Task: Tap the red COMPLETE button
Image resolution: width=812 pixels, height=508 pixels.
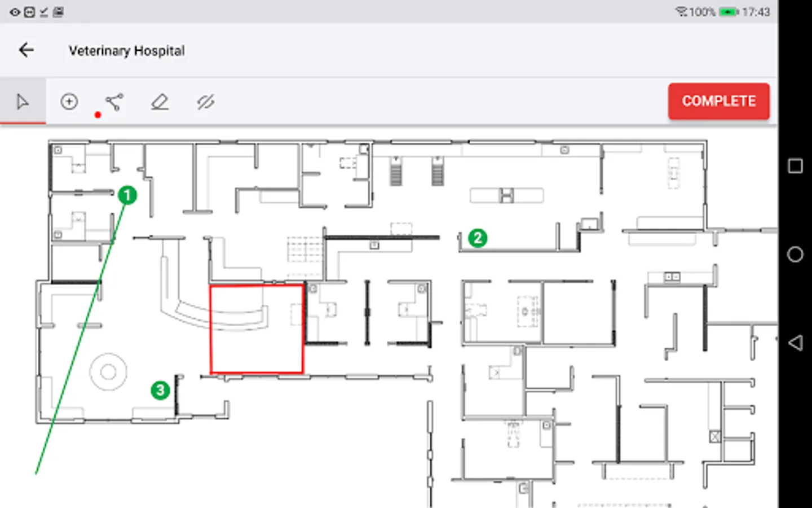Action: coord(719,101)
